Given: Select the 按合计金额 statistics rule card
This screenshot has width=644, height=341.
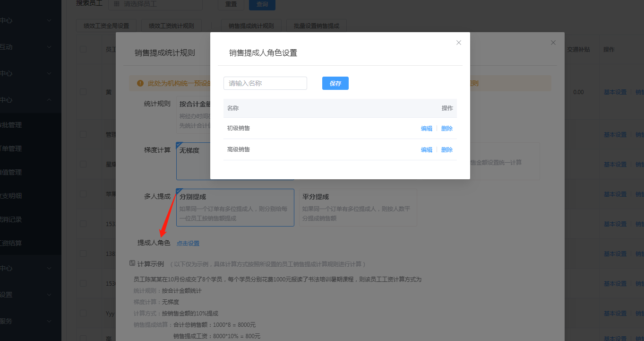Looking at the screenshot, I should pyautogui.click(x=194, y=115).
